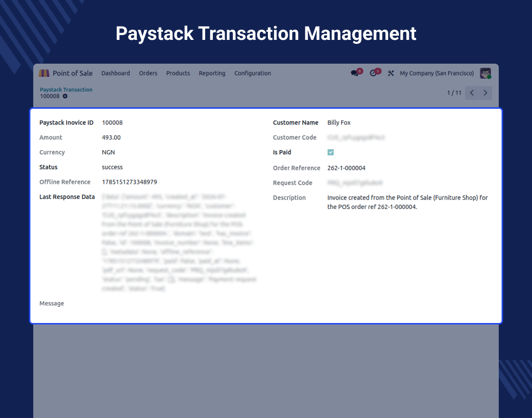Go to next record arrow
The height and width of the screenshot is (418, 532).
tap(485, 93)
